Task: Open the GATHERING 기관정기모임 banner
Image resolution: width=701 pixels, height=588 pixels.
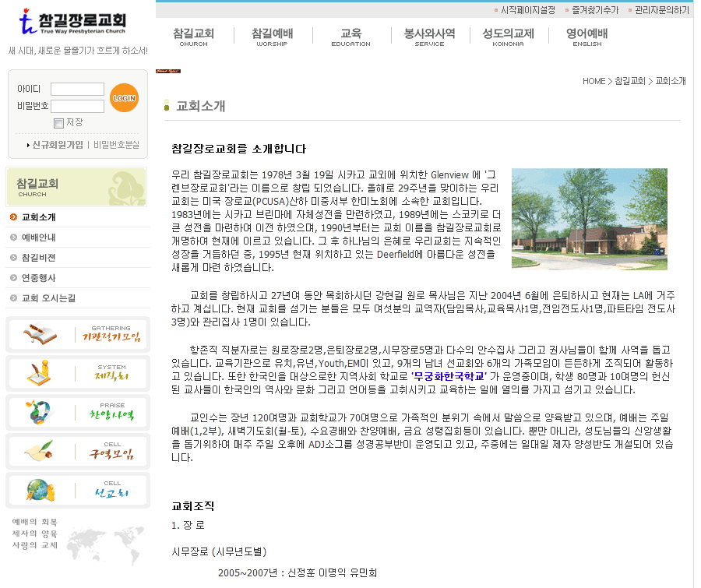Action: (77, 334)
